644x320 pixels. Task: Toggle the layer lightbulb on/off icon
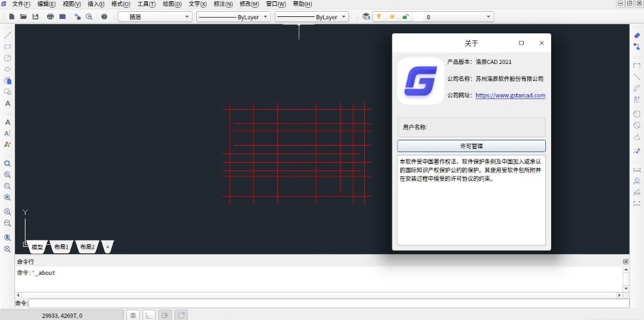point(379,17)
